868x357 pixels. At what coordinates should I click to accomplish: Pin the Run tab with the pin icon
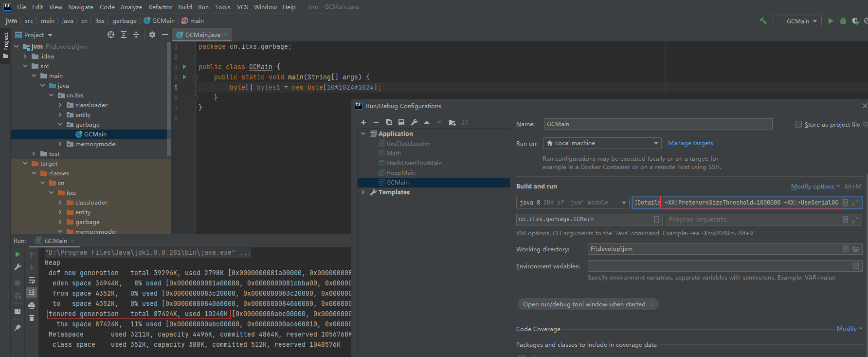(18, 328)
